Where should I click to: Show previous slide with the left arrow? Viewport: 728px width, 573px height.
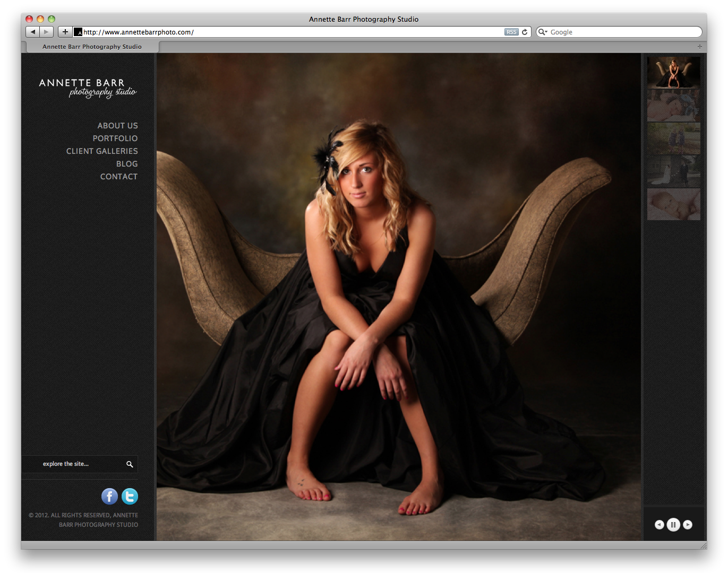pyautogui.click(x=659, y=525)
